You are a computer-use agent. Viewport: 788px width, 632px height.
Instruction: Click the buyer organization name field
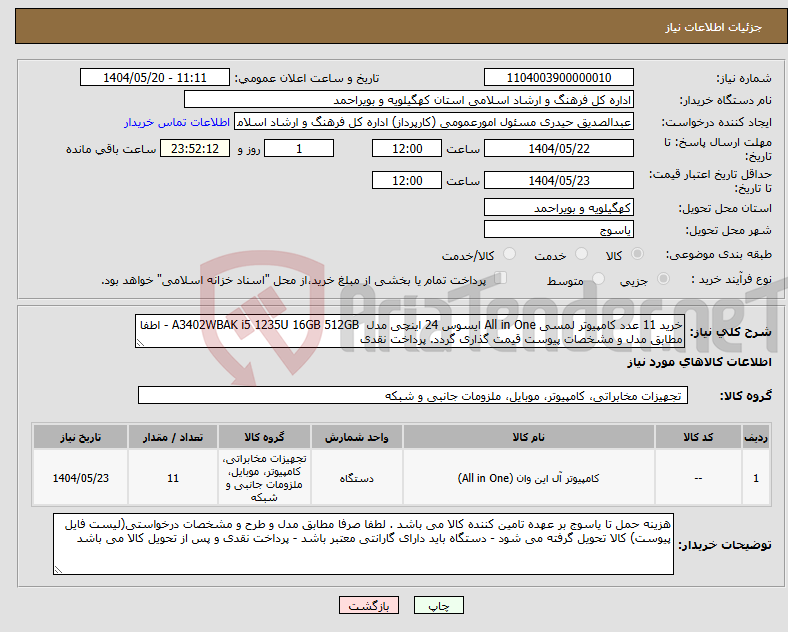409,100
